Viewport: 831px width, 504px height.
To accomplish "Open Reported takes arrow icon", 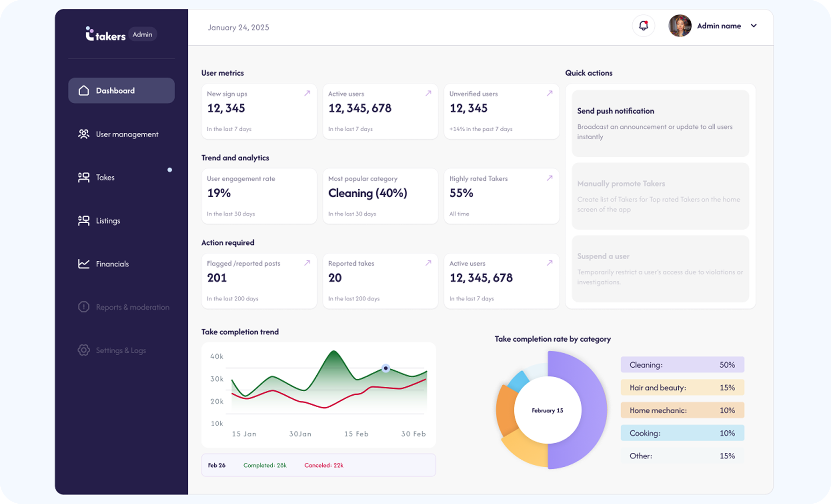I will (x=428, y=263).
